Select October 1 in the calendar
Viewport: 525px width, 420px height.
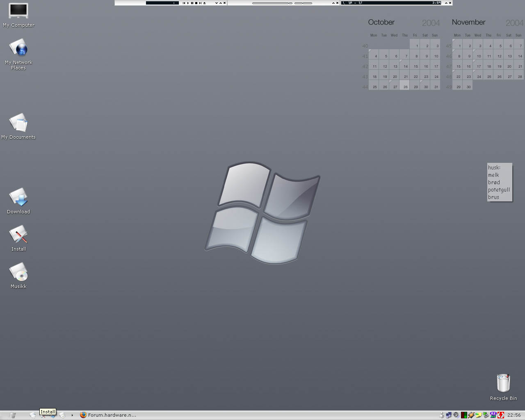tap(415, 44)
